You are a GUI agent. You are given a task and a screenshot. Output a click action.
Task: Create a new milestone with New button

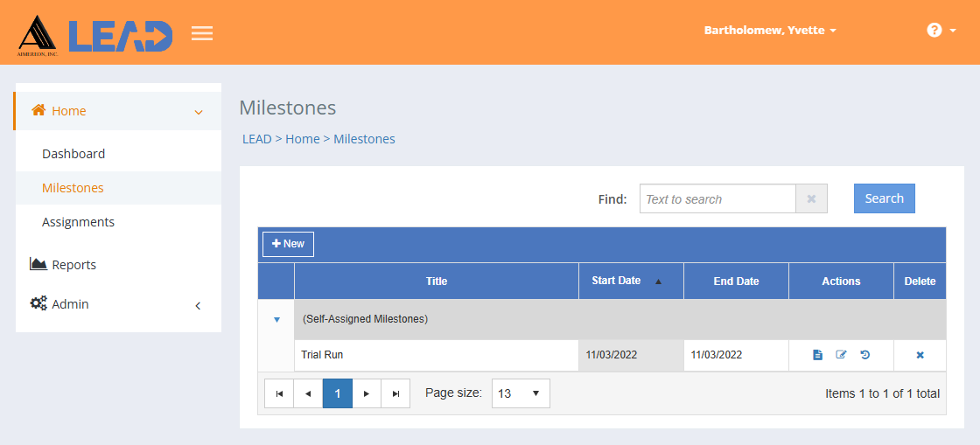pos(288,244)
